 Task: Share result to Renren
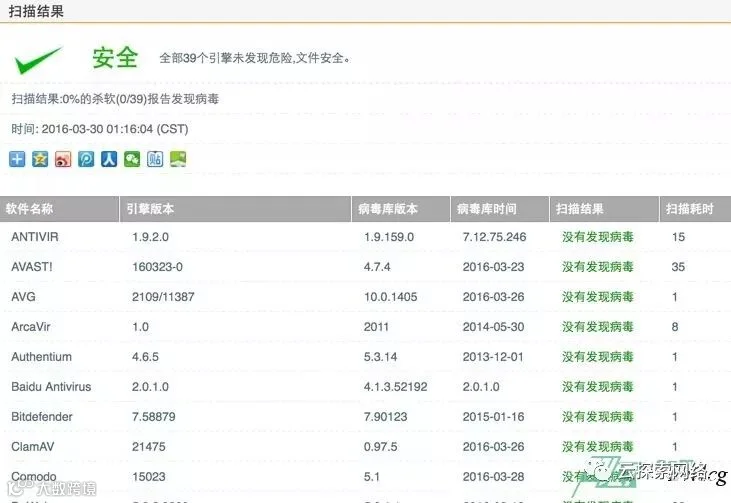(x=109, y=159)
